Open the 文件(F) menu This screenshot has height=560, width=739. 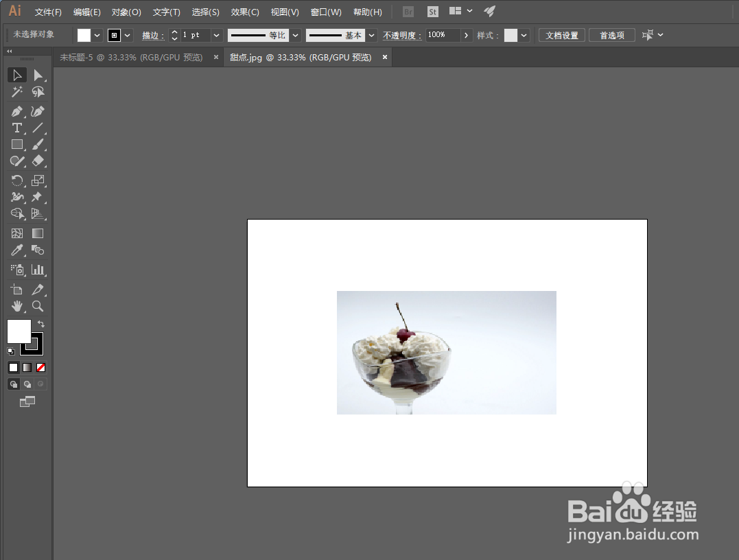(x=48, y=12)
